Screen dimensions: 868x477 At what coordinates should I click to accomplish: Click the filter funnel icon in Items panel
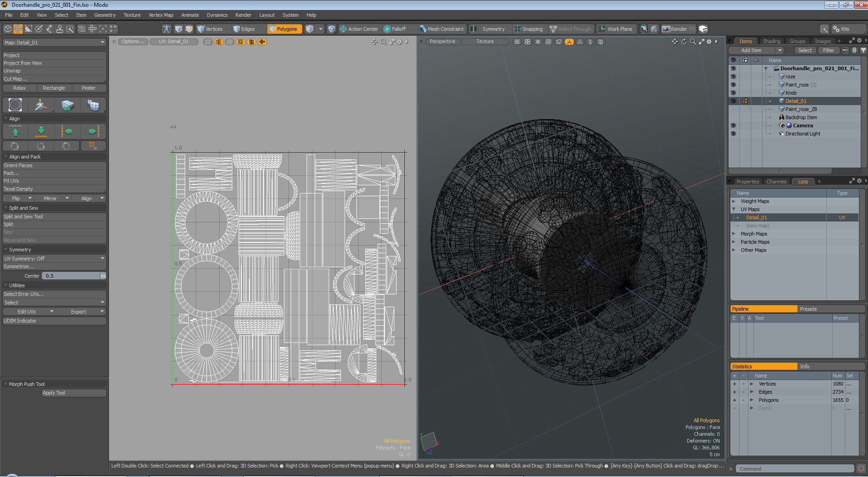(x=863, y=50)
